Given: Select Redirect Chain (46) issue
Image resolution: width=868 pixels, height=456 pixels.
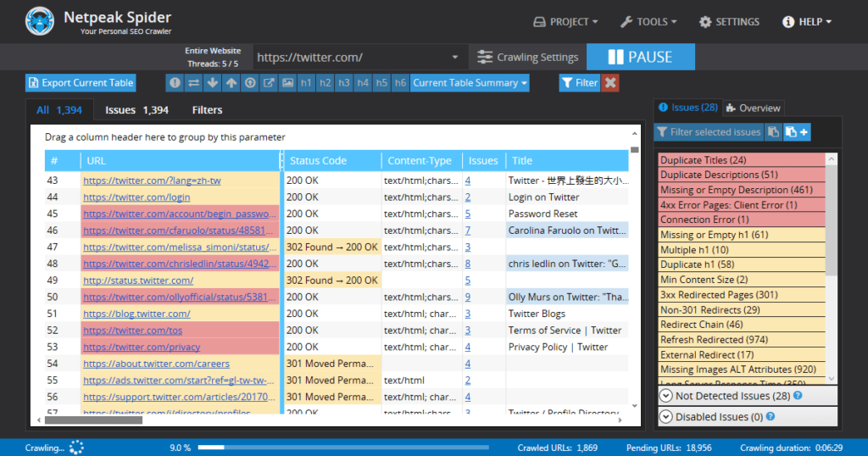Looking at the screenshot, I should 741,325.
